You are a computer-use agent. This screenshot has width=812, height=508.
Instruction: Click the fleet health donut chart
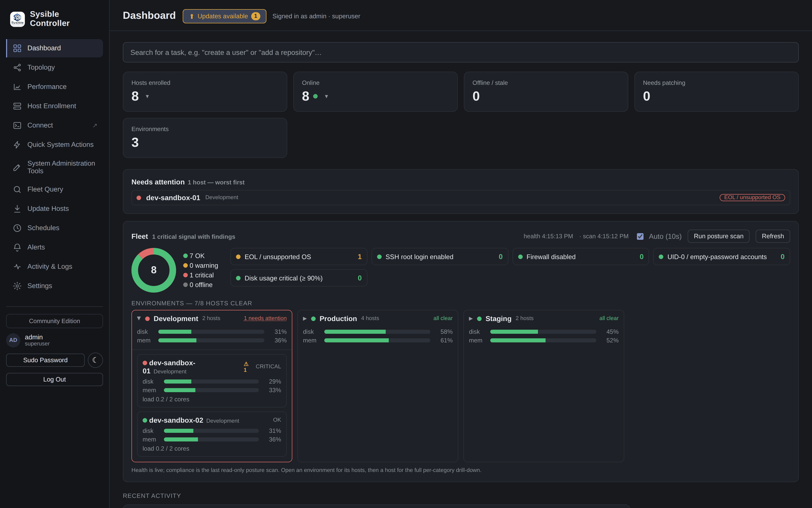154,270
